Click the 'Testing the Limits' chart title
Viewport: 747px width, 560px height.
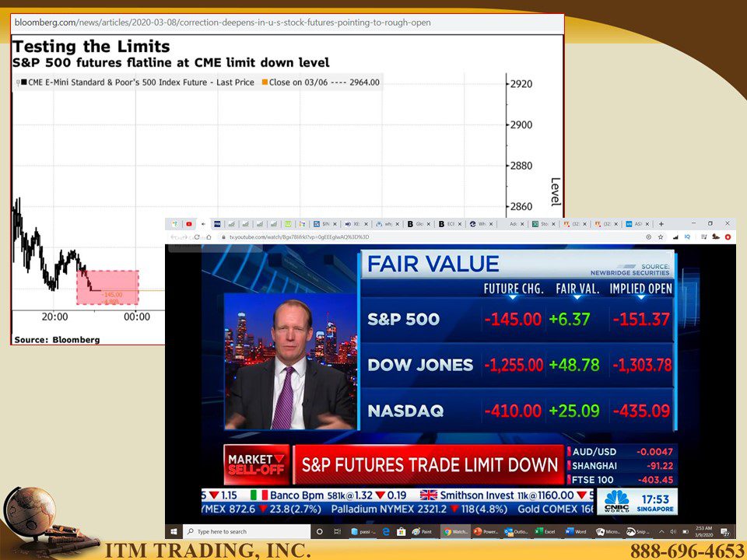tap(91, 46)
